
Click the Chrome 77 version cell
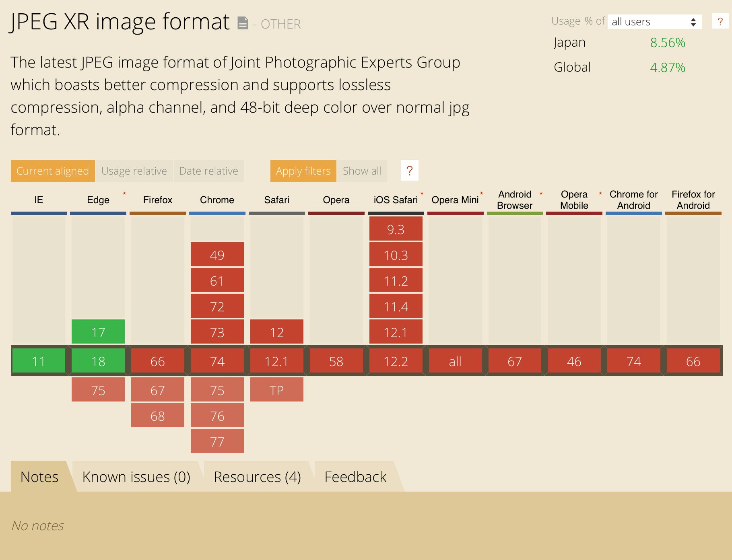coord(217,441)
